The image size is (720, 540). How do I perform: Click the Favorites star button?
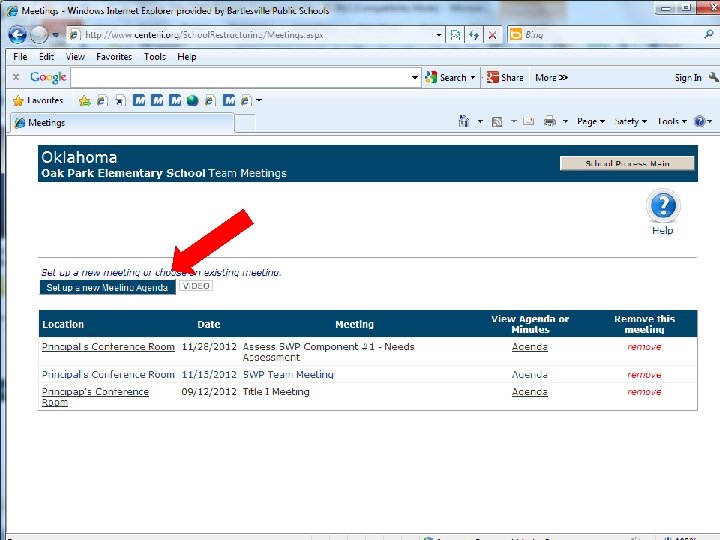point(38,101)
